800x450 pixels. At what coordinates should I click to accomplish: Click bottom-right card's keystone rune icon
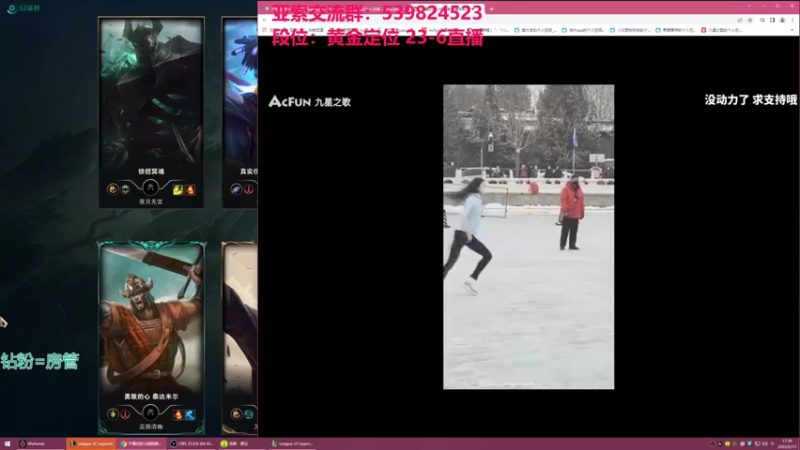[x=236, y=414]
